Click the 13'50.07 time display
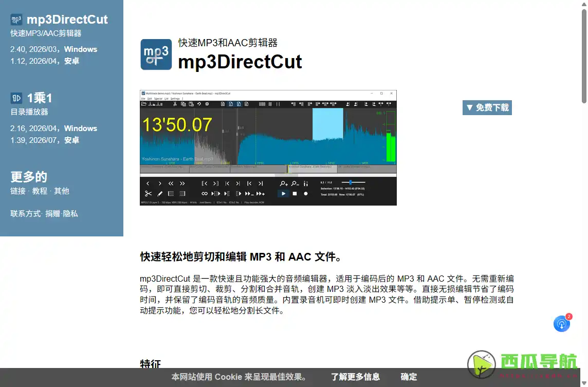 point(177,124)
